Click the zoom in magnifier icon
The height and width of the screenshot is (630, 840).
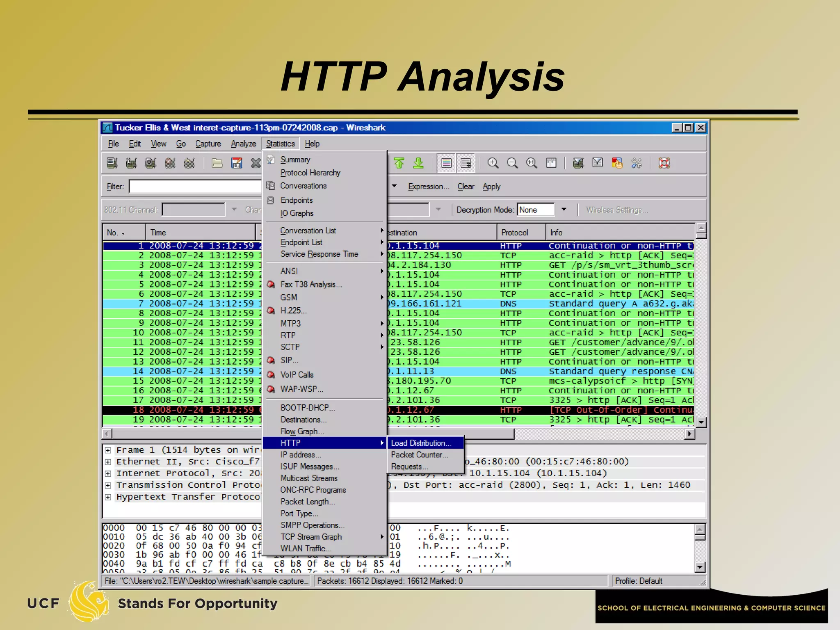tap(493, 163)
